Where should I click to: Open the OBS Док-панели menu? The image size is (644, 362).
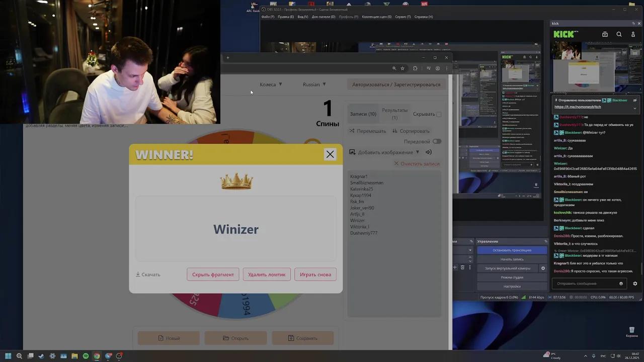324,17
